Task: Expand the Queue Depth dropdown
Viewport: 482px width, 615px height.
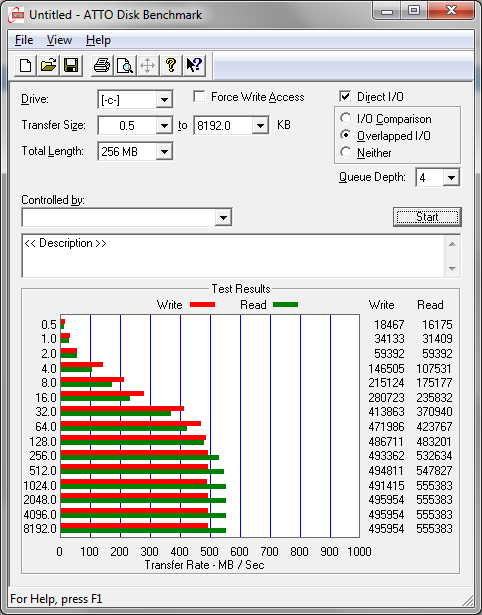Action: click(x=451, y=178)
